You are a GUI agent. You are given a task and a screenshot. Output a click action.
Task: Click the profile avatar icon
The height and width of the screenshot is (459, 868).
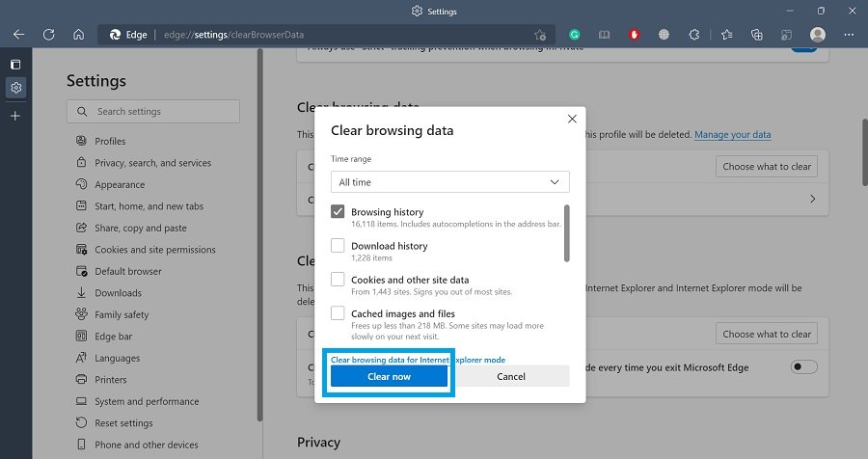[818, 35]
